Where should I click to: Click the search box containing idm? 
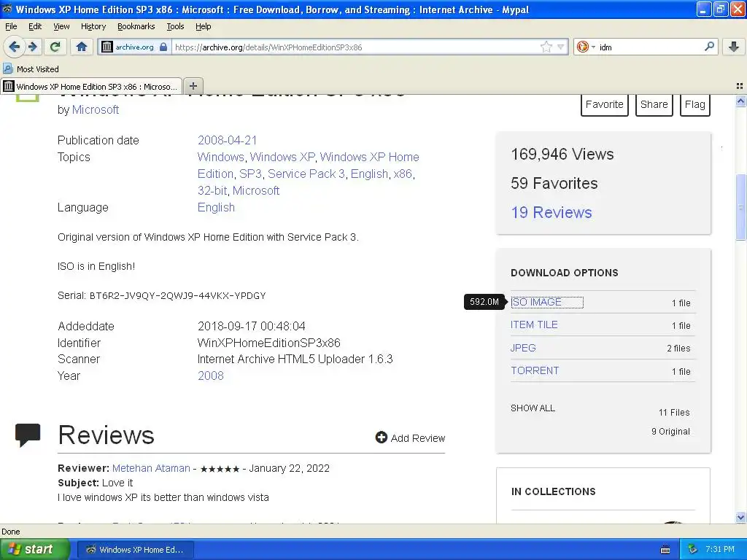650,47
